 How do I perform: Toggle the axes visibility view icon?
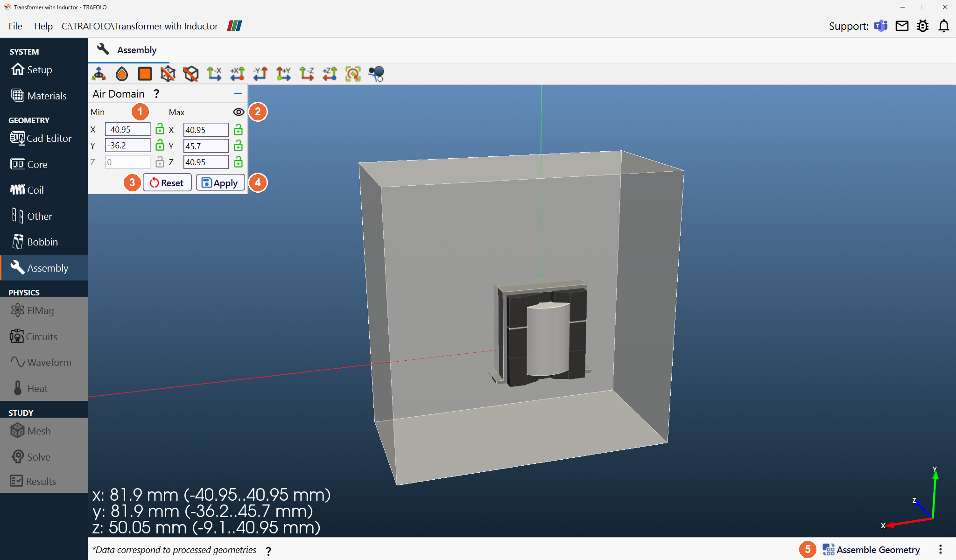click(99, 74)
